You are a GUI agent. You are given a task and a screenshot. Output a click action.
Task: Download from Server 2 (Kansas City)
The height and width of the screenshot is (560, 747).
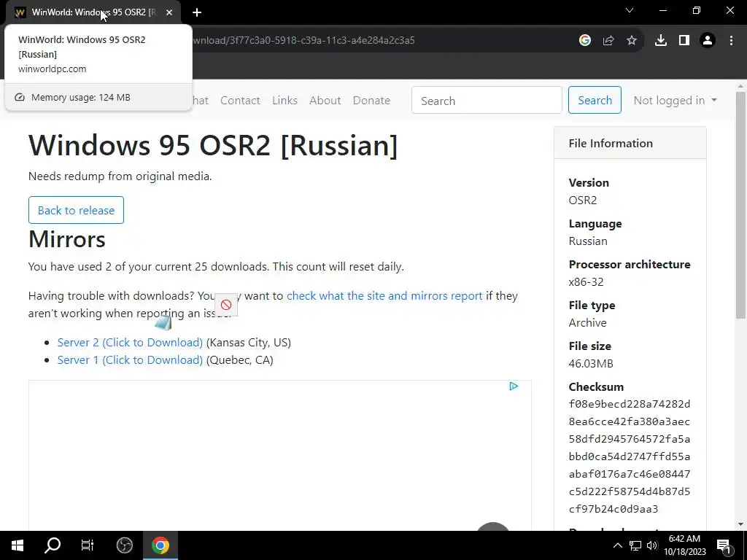130,343
